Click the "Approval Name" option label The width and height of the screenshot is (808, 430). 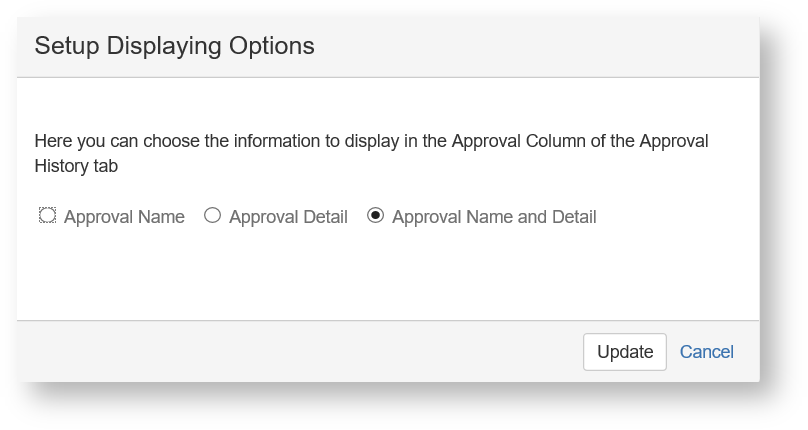tap(124, 217)
